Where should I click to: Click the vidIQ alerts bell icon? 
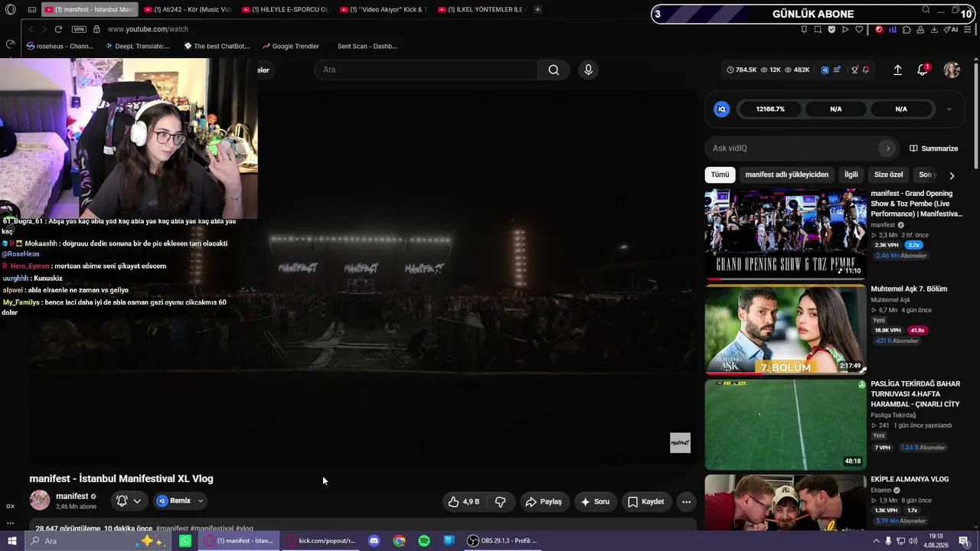(x=867, y=70)
